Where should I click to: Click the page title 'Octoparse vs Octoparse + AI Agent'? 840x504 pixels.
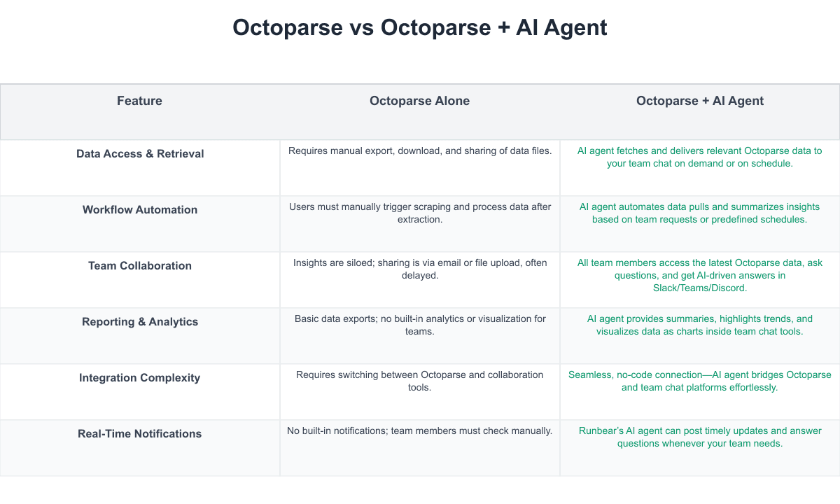pos(420,27)
